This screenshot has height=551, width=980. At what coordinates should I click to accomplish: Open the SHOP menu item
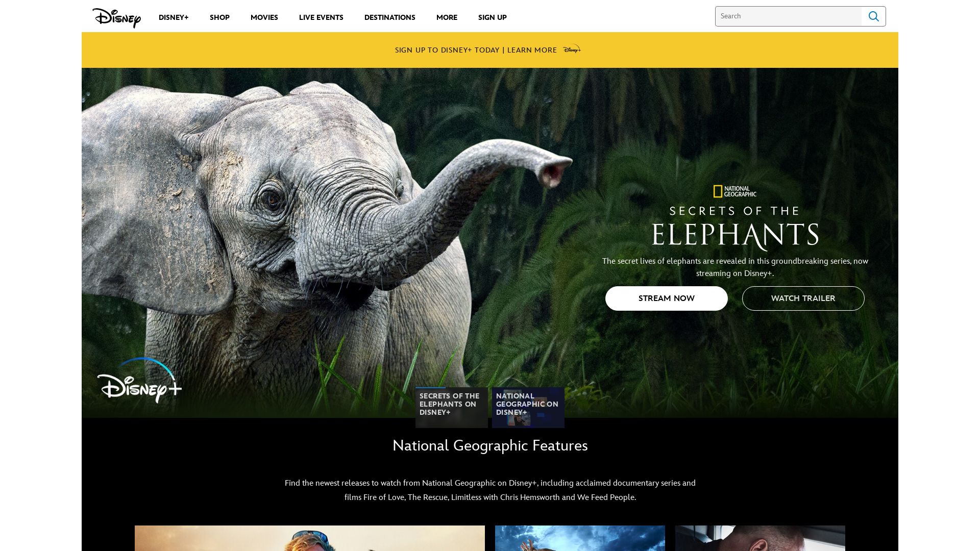click(219, 17)
